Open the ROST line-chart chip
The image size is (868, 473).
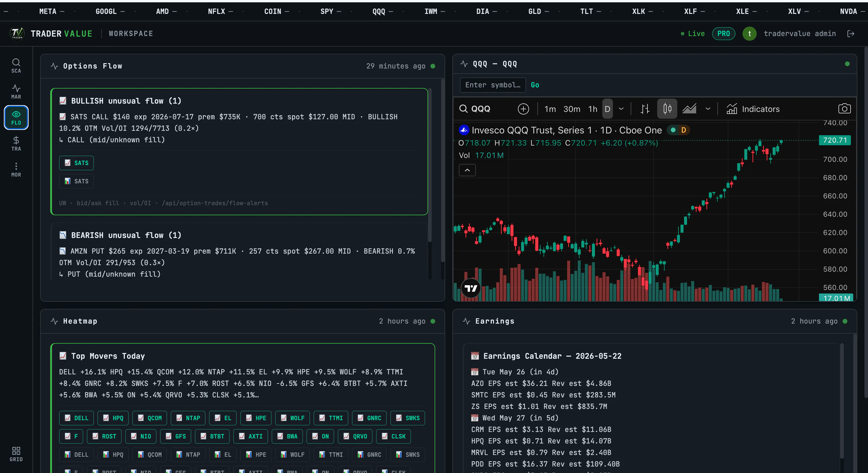click(104, 436)
